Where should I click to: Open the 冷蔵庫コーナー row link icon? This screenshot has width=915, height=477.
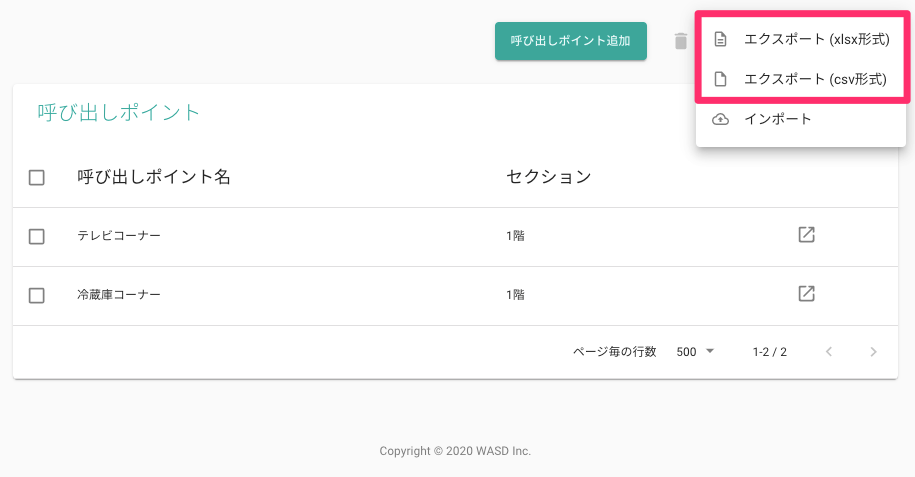806,294
